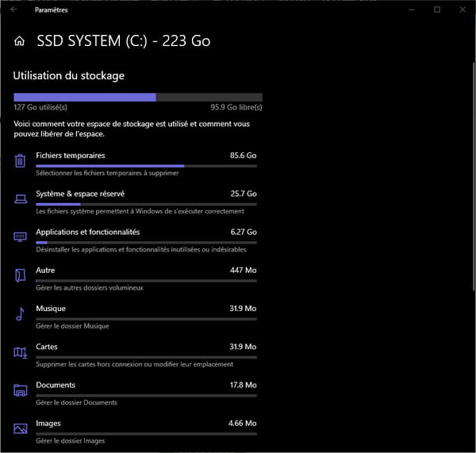Click the Images picture icon
Viewport: 476px width, 453px height.
coord(21,428)
